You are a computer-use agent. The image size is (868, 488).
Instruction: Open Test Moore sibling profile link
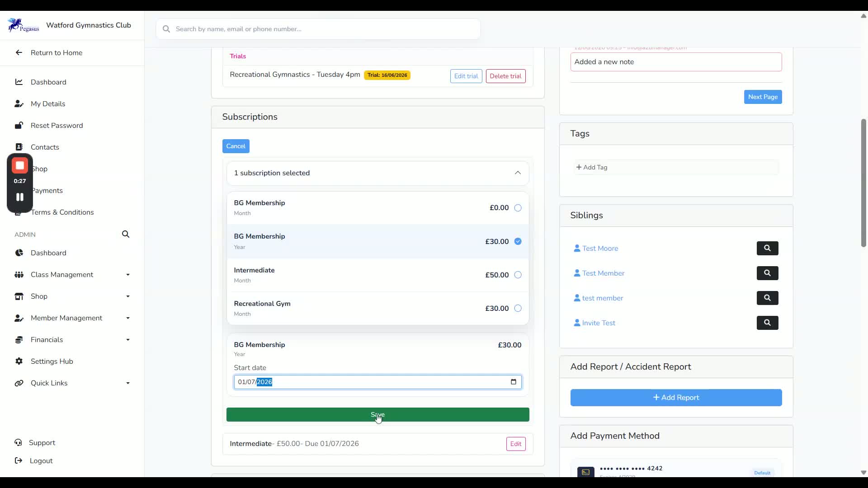tap(600, 248)
